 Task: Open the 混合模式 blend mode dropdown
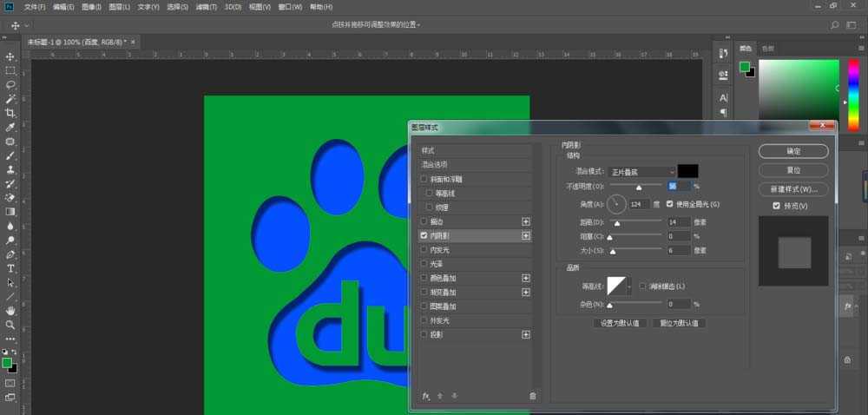pyautogui.click(x=641, y=172)
